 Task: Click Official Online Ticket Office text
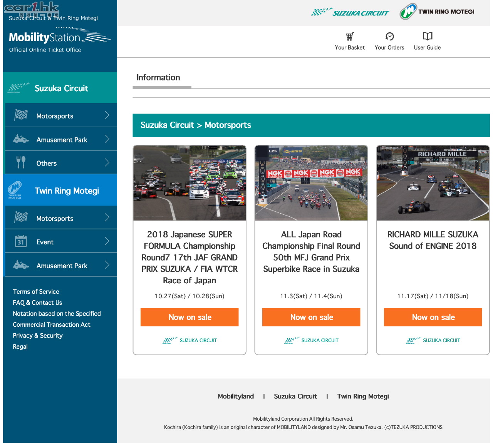coord(45,50)
